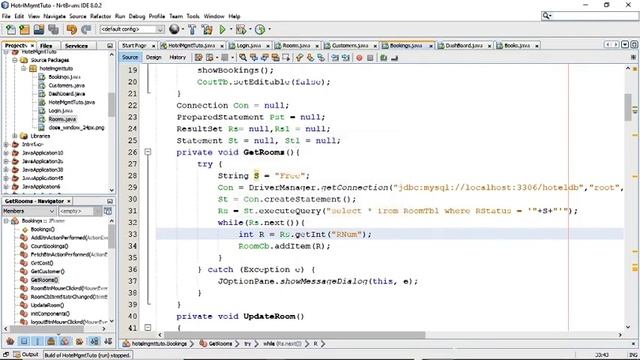The height and width of the screenshot is (360, 640).
Task: Click GetRooms breadcrumb in editor path bar
Action: point(216,344)
